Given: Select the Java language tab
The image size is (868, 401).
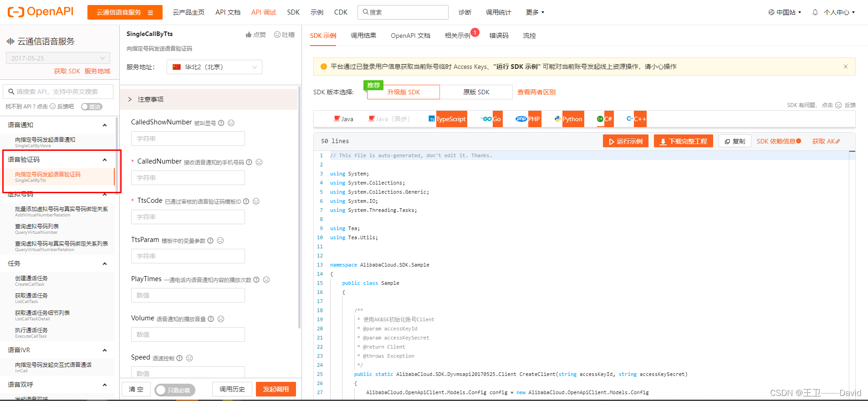Looking at the screenshot, I should (x=344, y=119).
